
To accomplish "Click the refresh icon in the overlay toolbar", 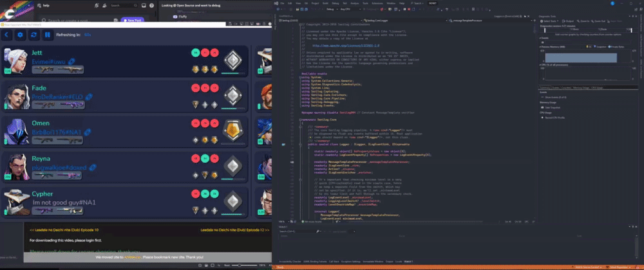I will [x=34, y=34].
